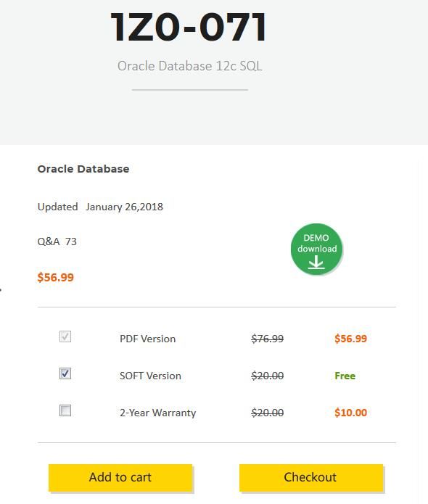Viewport: 428px width, 504px height.
Task: Click the PDF Version label
Action: tap(147, 339)
